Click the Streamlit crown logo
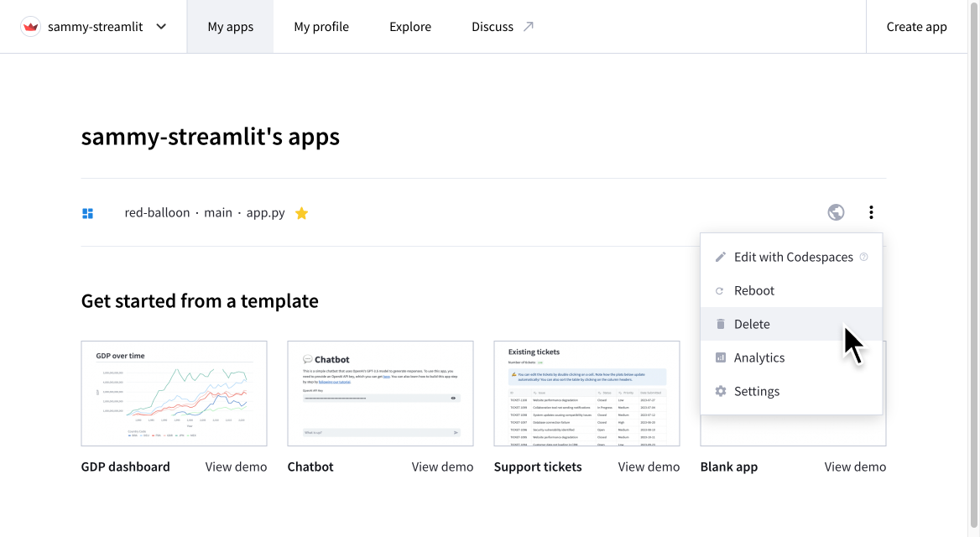980x537 pixels. pyautogui.click(x=30, y=26)
